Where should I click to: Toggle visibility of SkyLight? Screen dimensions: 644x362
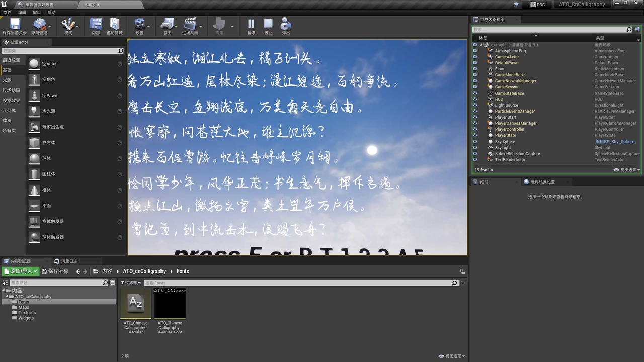(x=474, y=148)
